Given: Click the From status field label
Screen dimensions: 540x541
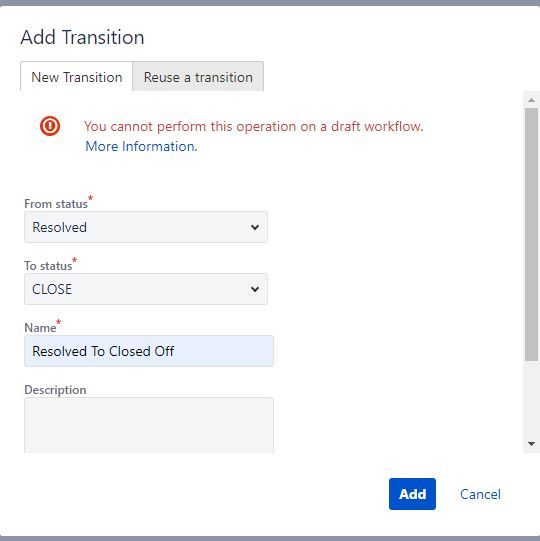Looking at the screenshot, I should pyautogui.click(x=56, y=204).
